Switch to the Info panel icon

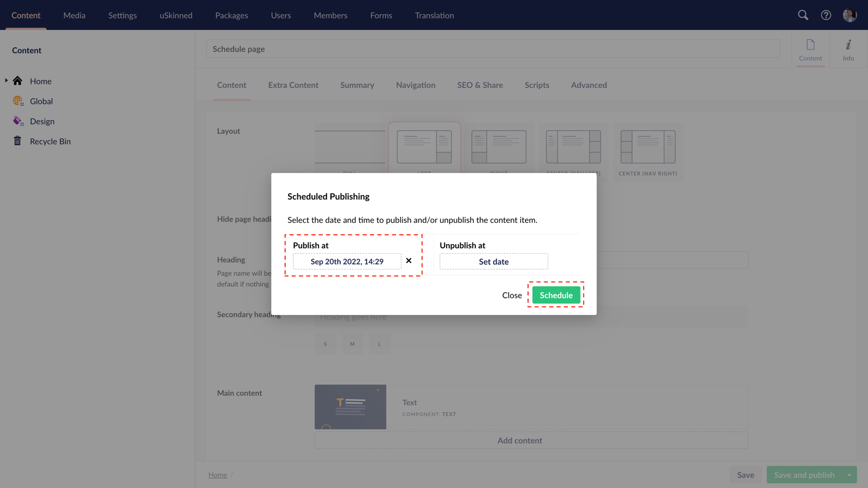848,48
